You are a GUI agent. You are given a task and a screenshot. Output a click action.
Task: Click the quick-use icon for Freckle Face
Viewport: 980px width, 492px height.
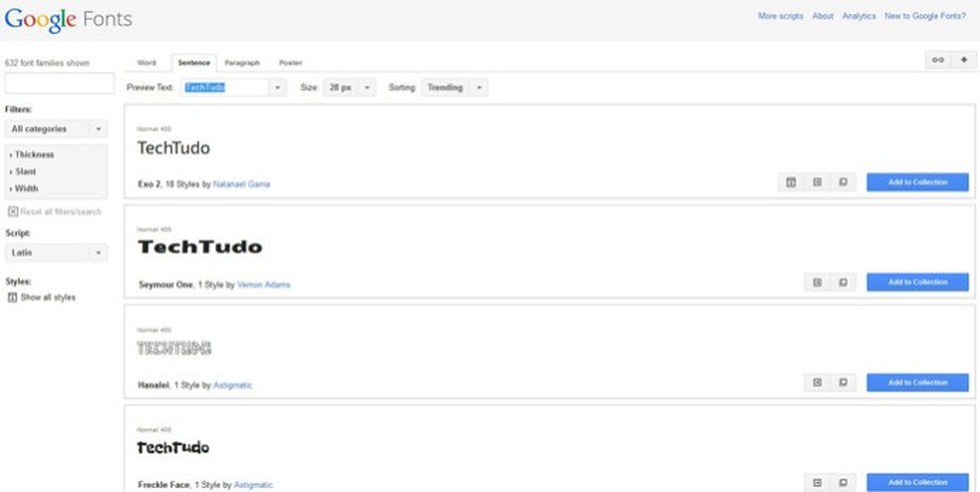[x=817, y=483]
